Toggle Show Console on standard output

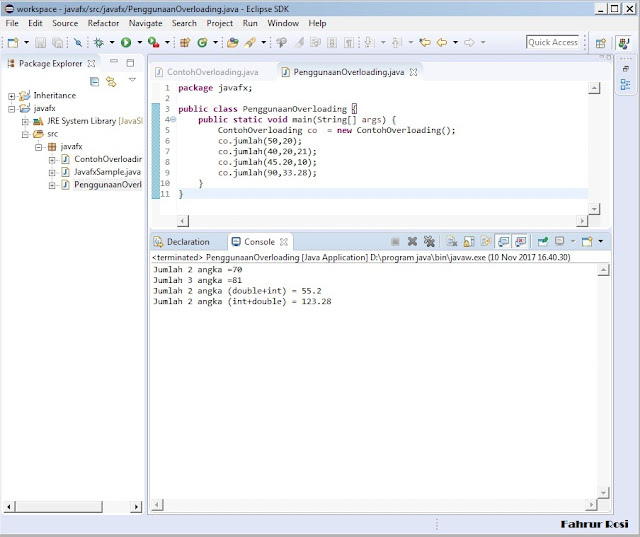coord(503,242)
